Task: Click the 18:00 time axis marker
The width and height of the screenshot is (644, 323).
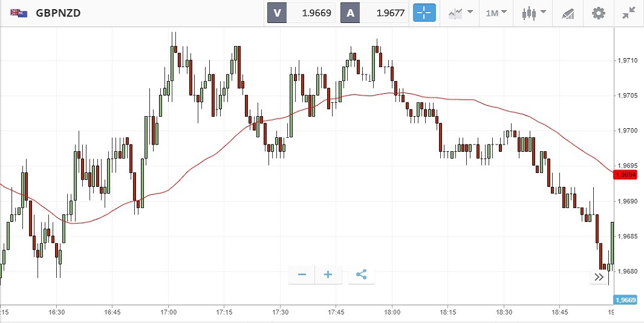Action: pos(392,313)
